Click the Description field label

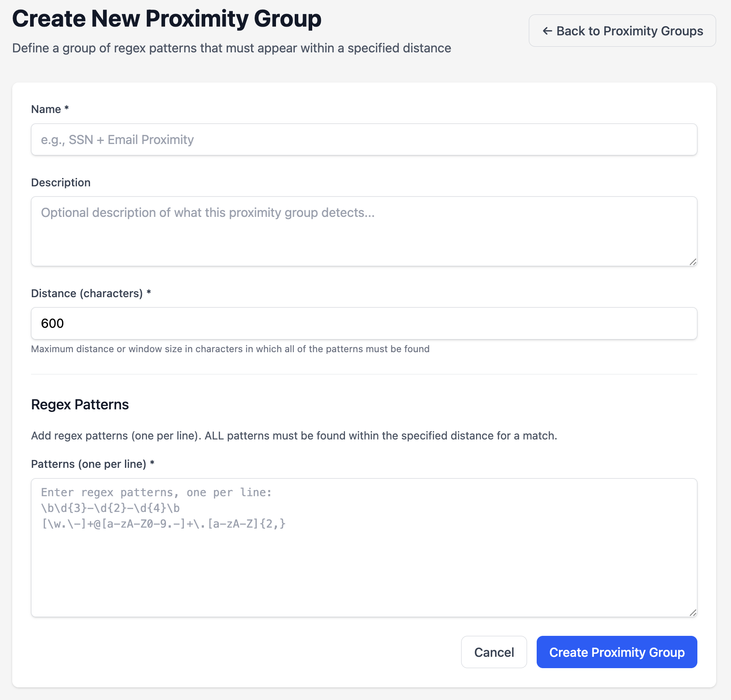[x=61, y=182]
